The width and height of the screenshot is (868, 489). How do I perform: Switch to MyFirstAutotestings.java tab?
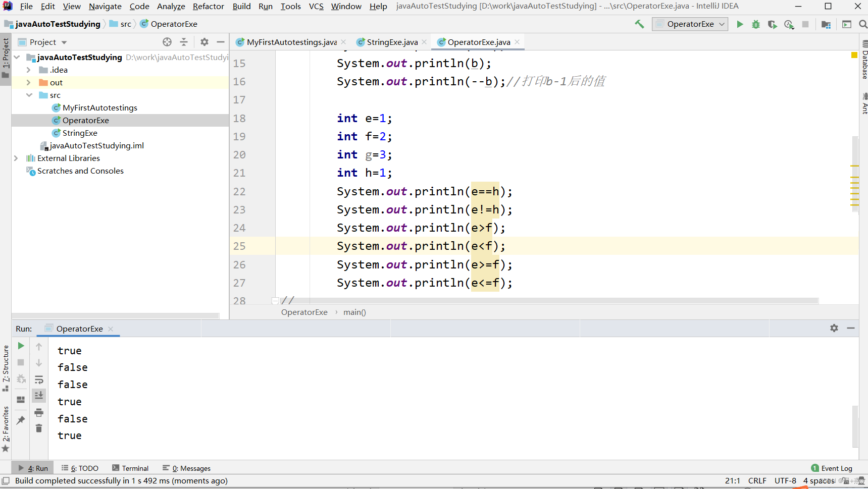pos(291,42)
